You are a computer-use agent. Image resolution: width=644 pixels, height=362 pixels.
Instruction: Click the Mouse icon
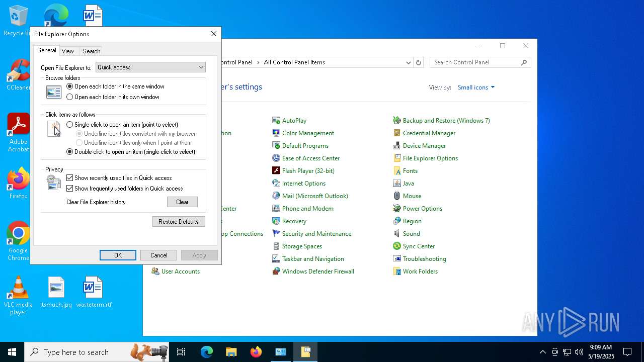[x=397, y=196]
